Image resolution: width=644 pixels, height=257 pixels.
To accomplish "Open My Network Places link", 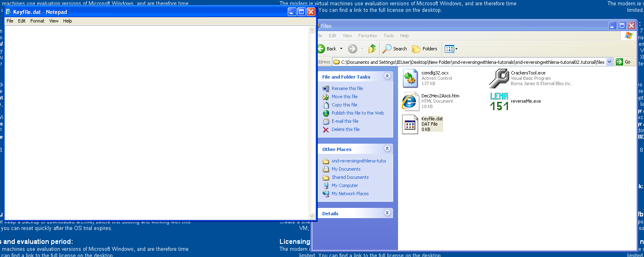I will (350, 194).
